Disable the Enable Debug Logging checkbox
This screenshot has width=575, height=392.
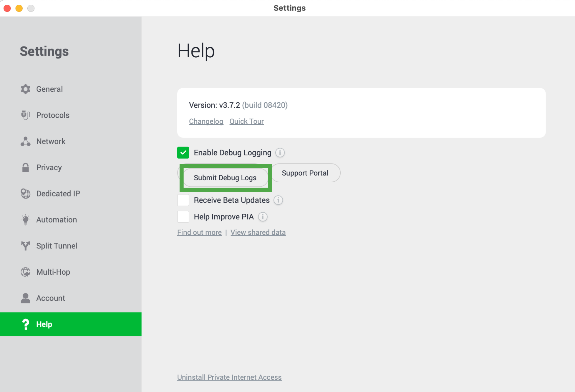pyautogui.click(x=183, y=153)
